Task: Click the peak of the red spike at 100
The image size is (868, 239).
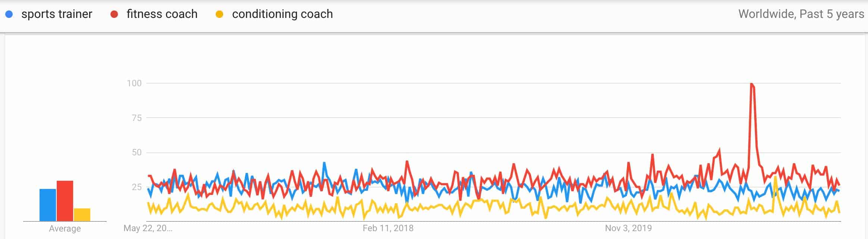Action: click(751, 84)
